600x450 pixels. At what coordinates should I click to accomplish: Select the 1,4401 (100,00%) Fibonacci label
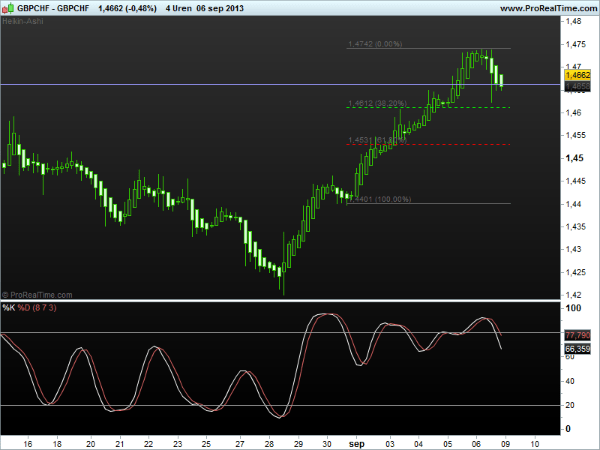click(380, 199)
